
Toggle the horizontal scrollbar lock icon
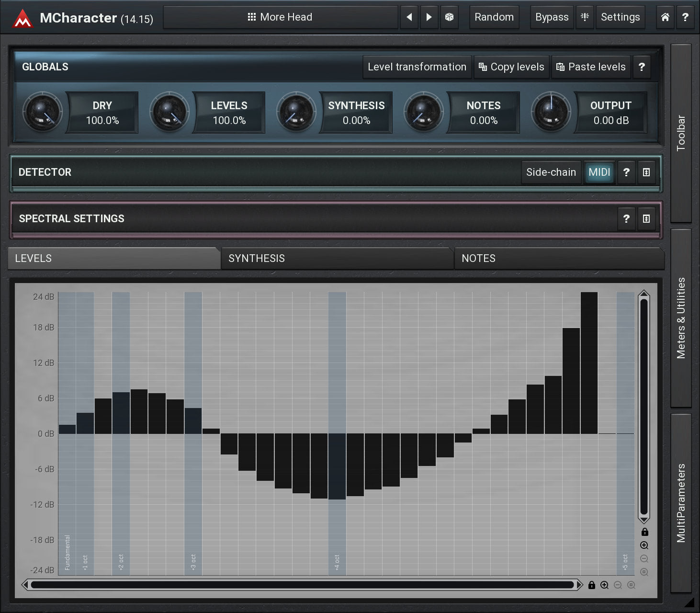coord(592,585)
